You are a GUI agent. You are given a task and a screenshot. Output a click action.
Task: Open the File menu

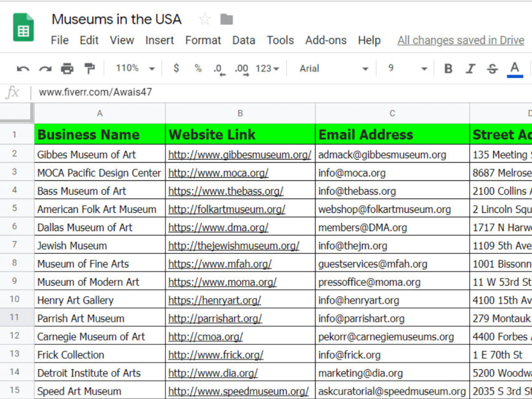point(60,40)
